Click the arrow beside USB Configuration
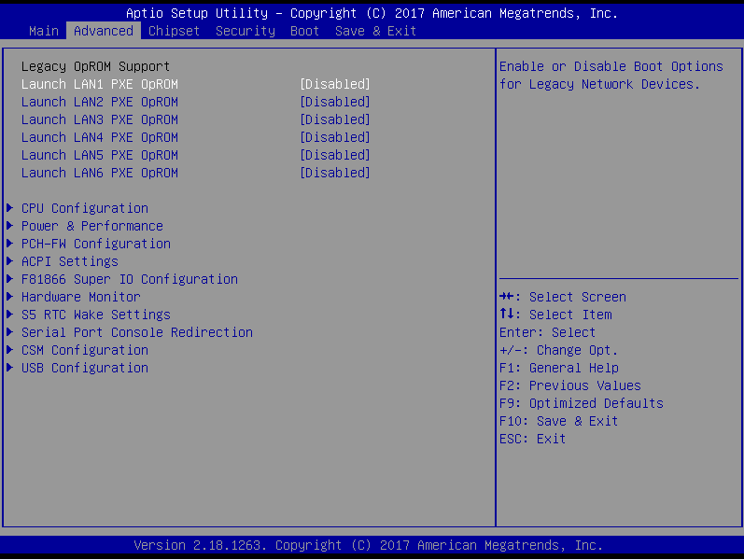 coord(9,368)
